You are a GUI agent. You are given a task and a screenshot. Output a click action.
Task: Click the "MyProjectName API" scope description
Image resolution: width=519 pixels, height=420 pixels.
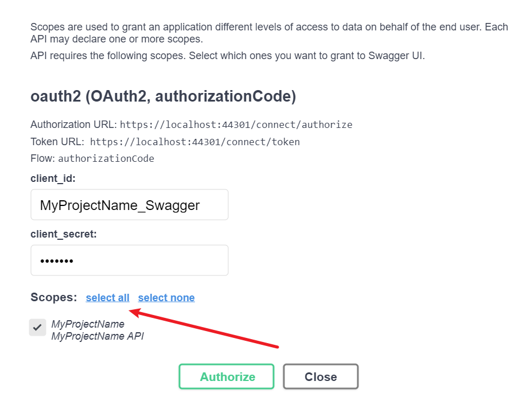97,336
